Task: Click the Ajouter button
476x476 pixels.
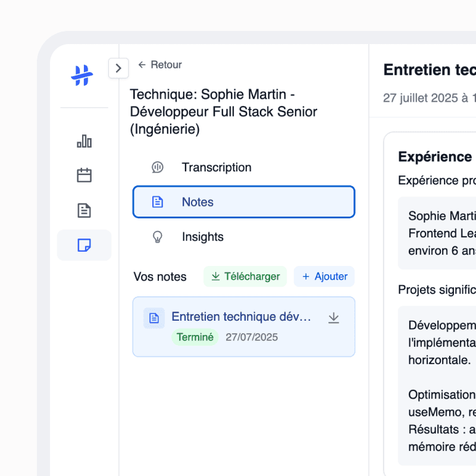Action: pyautogui.click(x=324, y=276)
